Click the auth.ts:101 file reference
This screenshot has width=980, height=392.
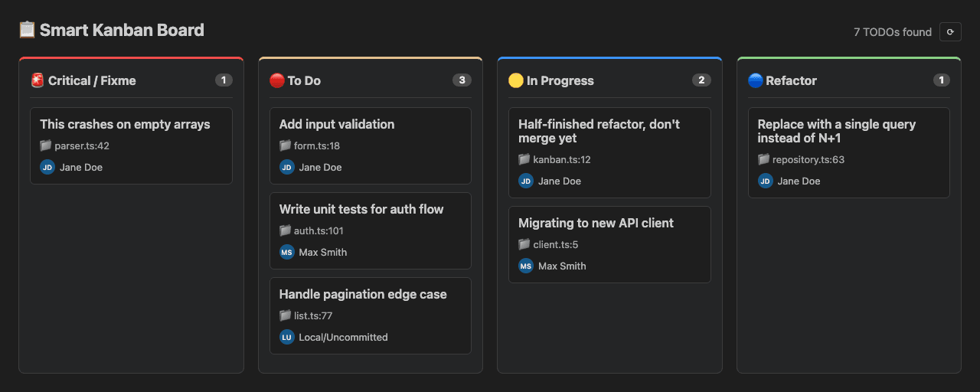click(318, 230)
